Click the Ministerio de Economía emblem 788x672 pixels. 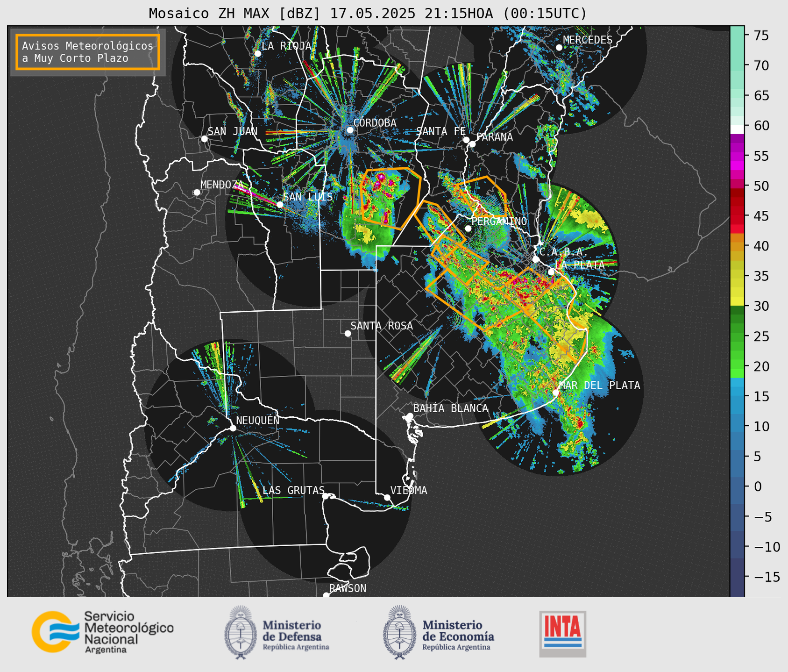click(399, 632)
